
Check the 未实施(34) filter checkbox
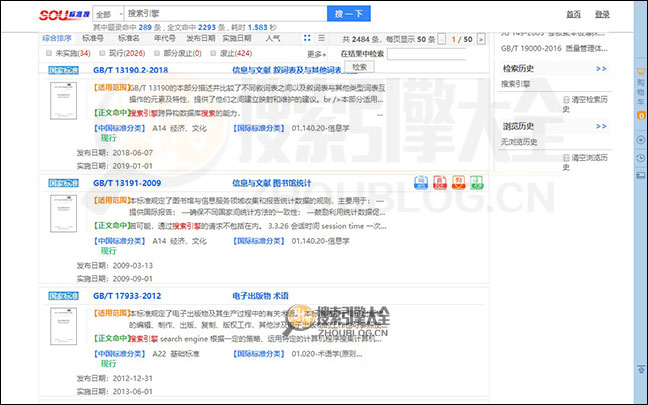pyautogui.click(x=49, y=52)
